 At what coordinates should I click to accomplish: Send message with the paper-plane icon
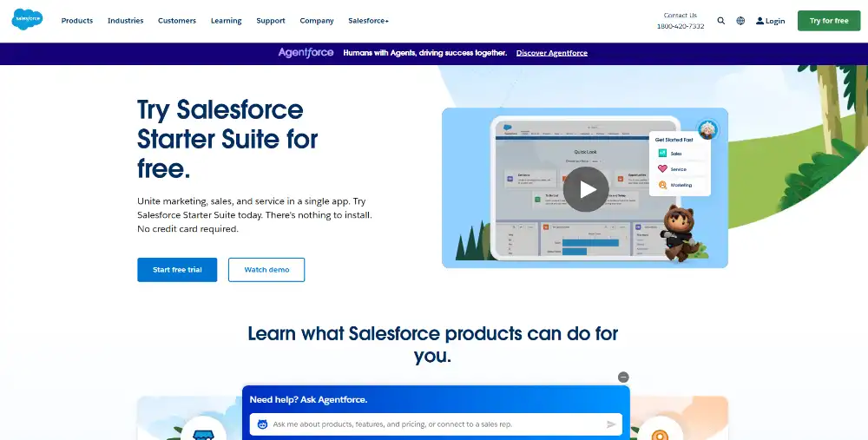pyautogui.click(x=611, y=424)
